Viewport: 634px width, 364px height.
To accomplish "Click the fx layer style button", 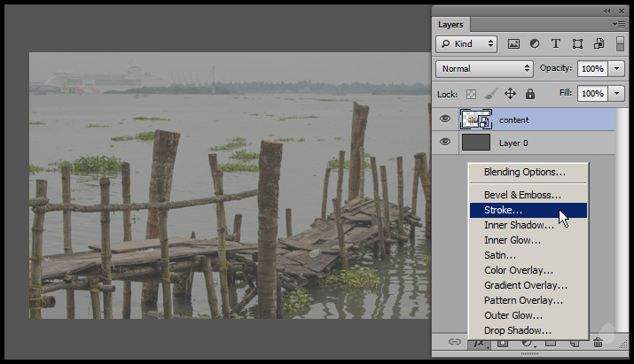I will [478, 342].
